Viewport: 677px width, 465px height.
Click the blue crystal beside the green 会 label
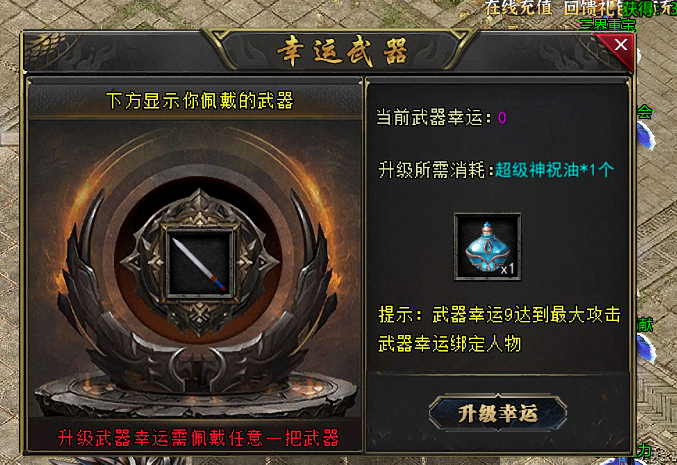pos(647,135)
